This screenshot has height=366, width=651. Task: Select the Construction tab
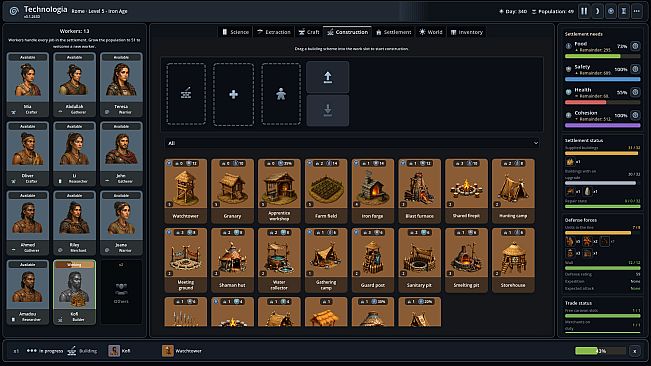click(x=348, y=32)
